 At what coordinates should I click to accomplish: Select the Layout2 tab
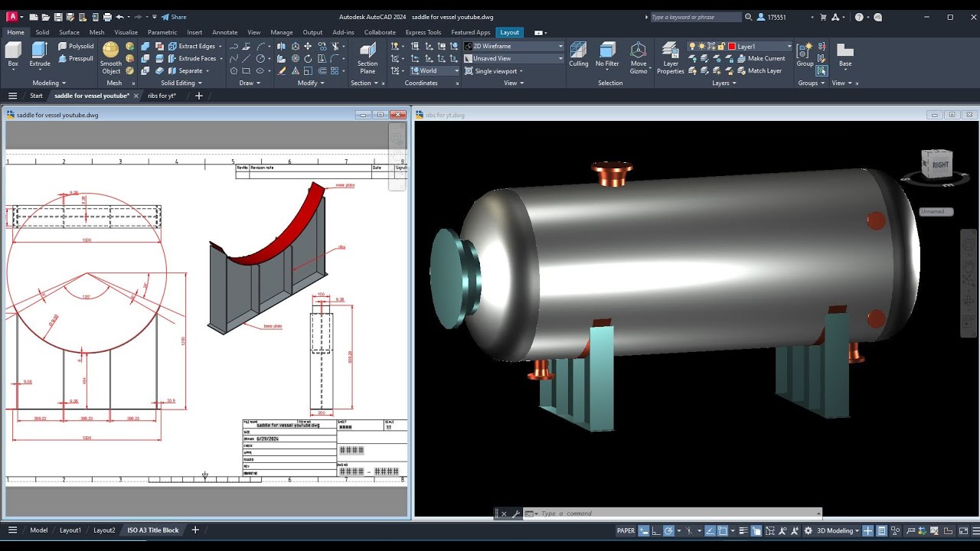(104, 530)
